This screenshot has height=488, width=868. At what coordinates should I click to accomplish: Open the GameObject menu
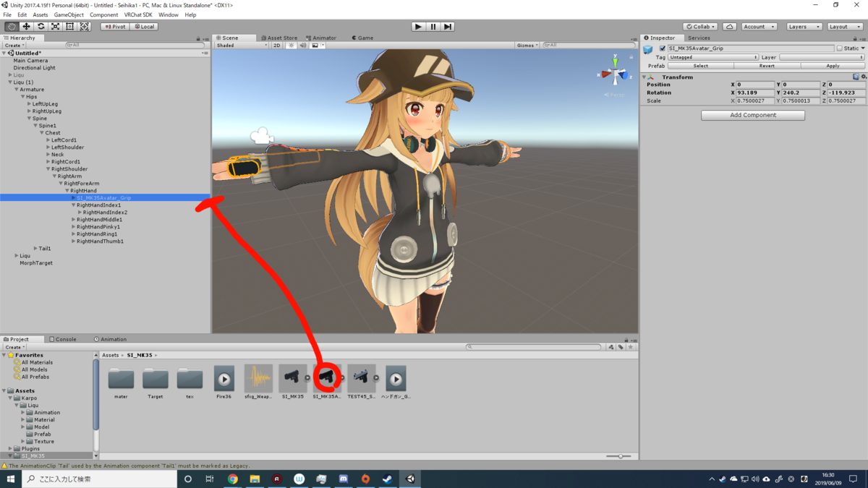coord(69,14)
